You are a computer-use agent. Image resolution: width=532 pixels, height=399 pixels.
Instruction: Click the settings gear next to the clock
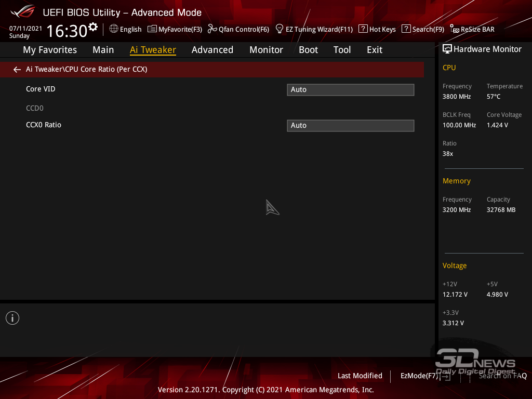pyautogui.click(x=93, y=26)
